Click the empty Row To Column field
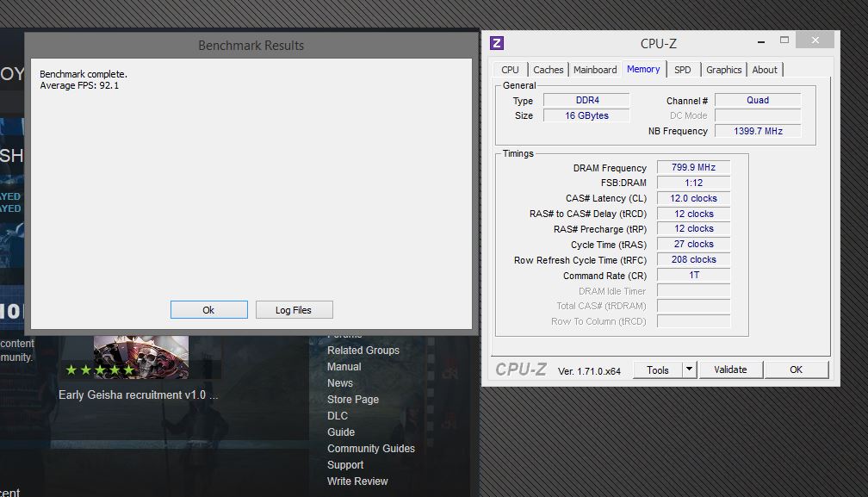This screenshot has height=497, width=868. [x=694, y=321]
